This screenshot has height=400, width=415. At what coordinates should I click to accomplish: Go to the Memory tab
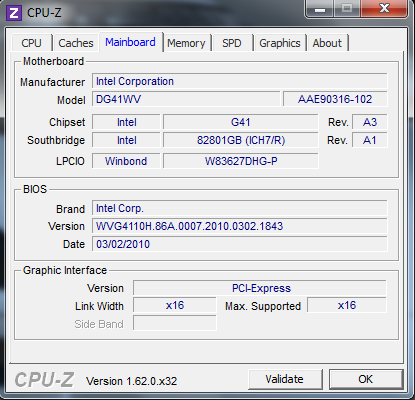pos(186,43)
